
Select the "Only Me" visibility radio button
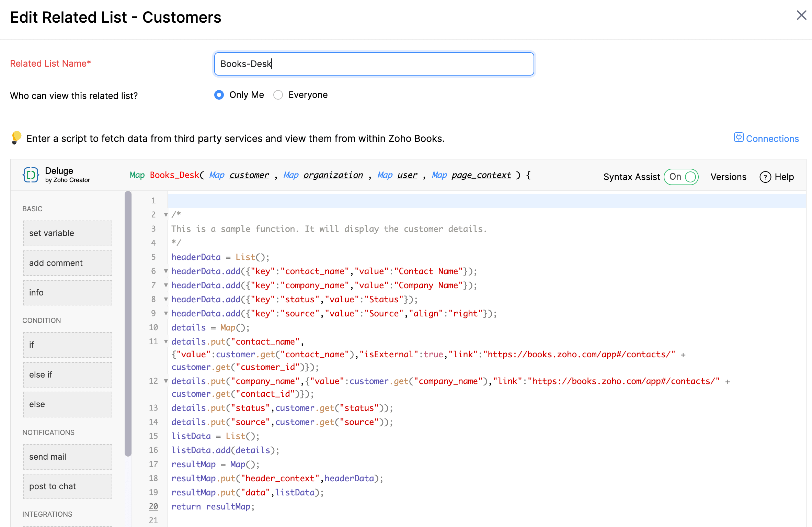tap(219, 95)
